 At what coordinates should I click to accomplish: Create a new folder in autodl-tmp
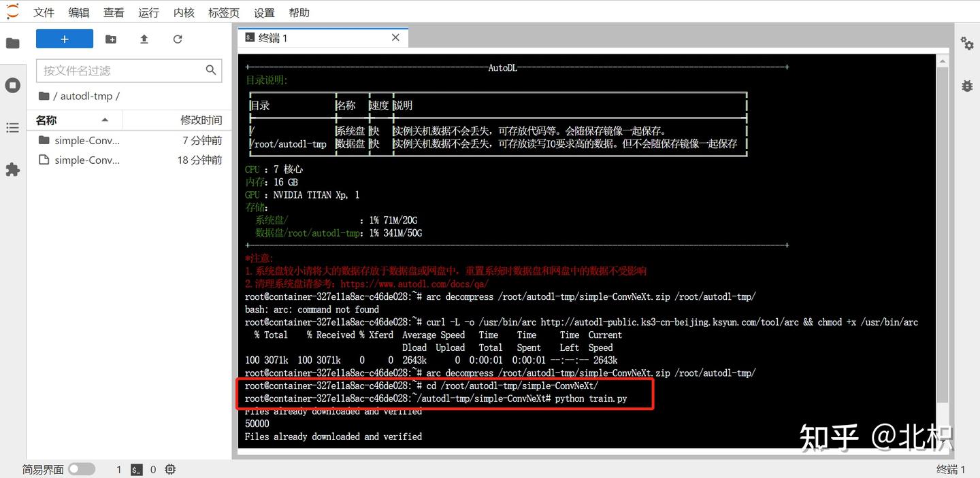(x=111, y=39)
